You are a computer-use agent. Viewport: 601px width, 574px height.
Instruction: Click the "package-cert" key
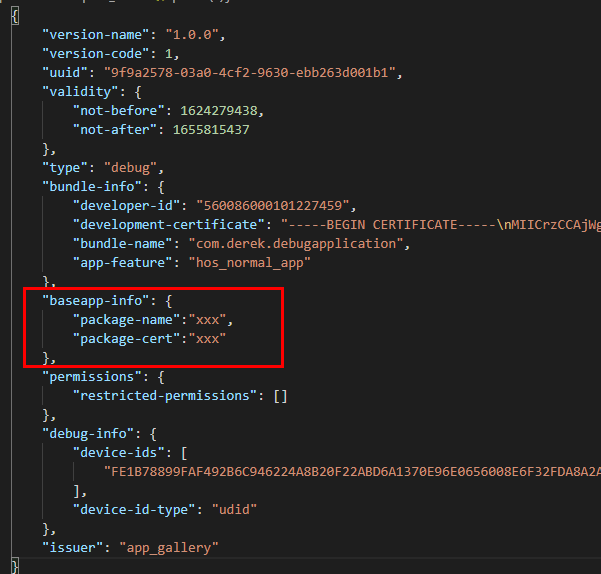click(126, 339)
